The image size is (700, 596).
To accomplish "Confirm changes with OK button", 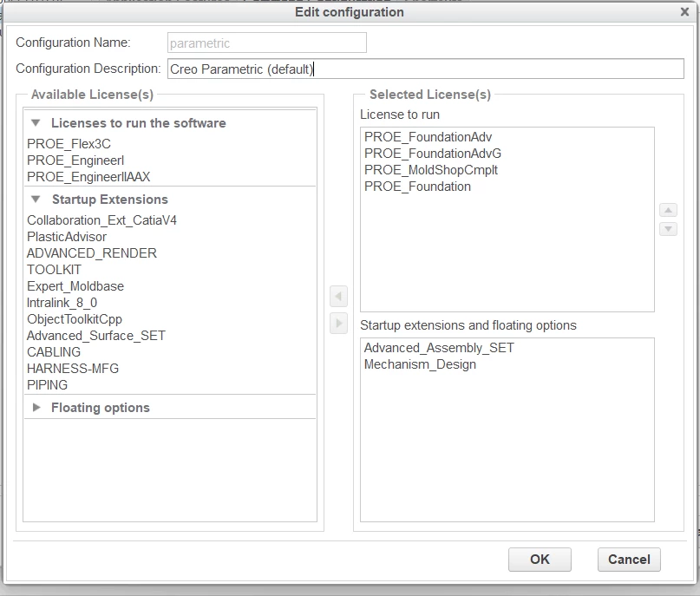I will coord(540,560).
